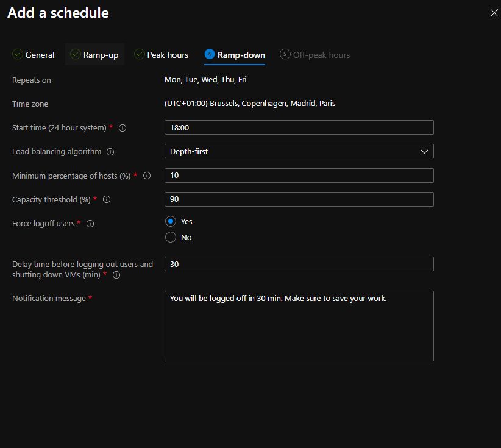Click the info icon beside Start time
Screen dimensions: 501x448
click(x=123, y=128)
